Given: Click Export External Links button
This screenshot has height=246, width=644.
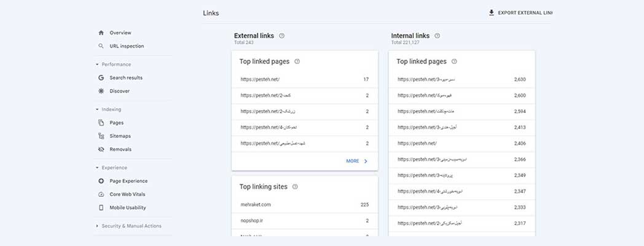Looking at the screenshot, I should [520, 13].
